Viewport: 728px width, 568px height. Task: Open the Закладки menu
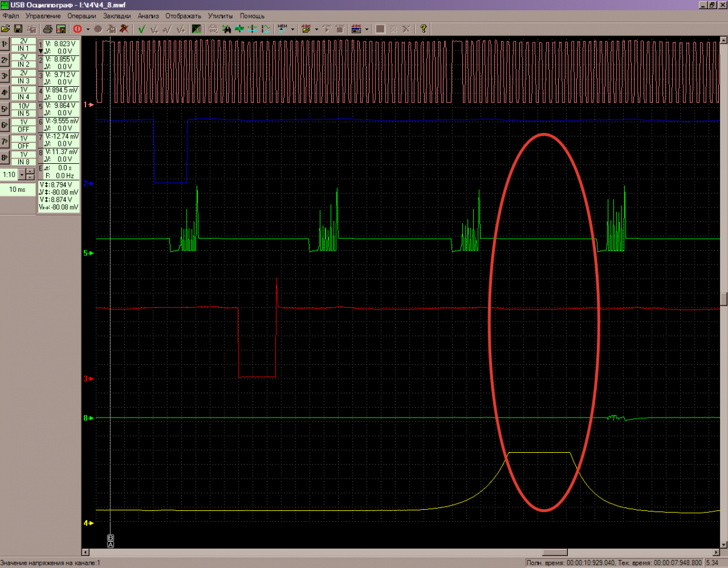click(x=116, y=15)
